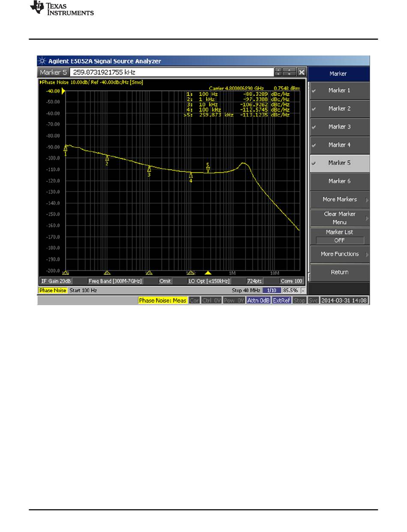
Task: Click the Omit status field
Action: (x=165, y=281)
